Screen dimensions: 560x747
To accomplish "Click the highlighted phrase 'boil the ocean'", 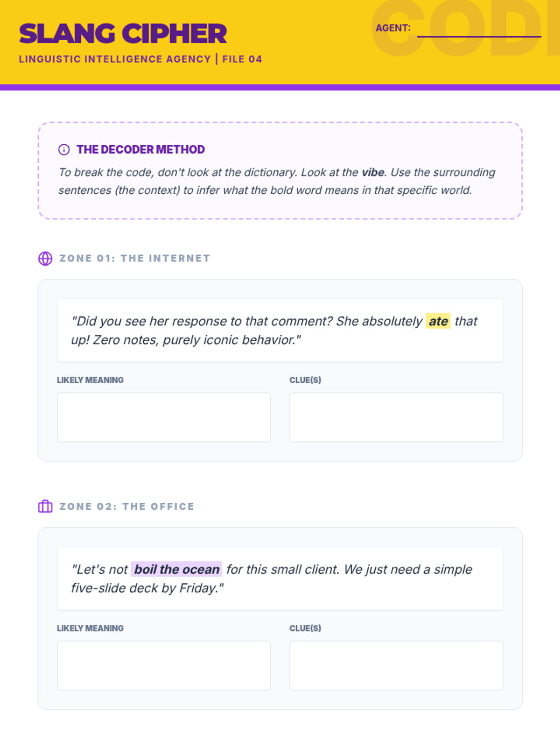I will click(x=176, y=570).
